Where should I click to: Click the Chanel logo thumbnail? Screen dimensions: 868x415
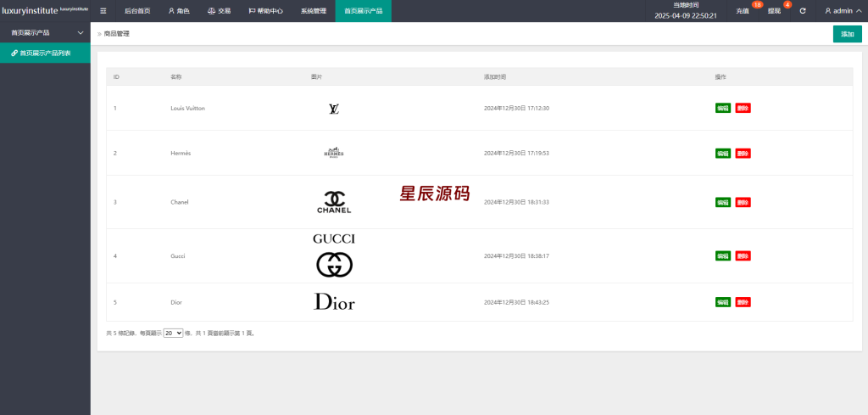334,202
